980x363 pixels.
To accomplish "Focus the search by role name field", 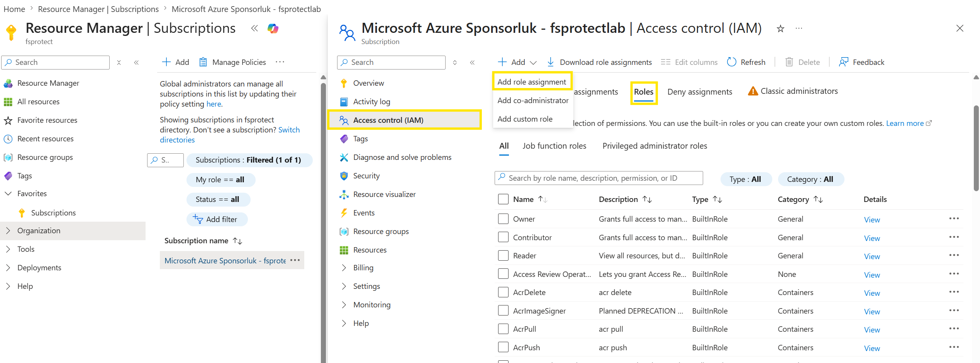I will (x=599, y=178).
